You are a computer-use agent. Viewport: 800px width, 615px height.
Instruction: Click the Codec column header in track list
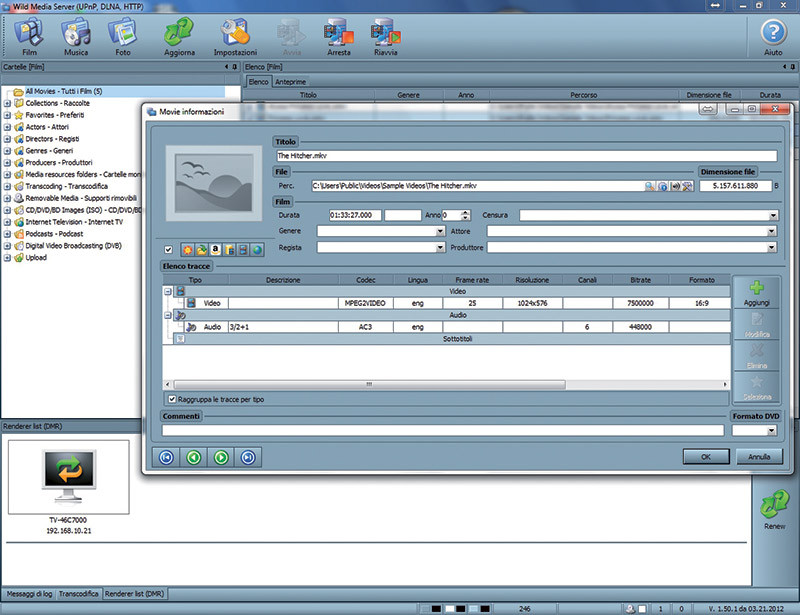point(366,280)
